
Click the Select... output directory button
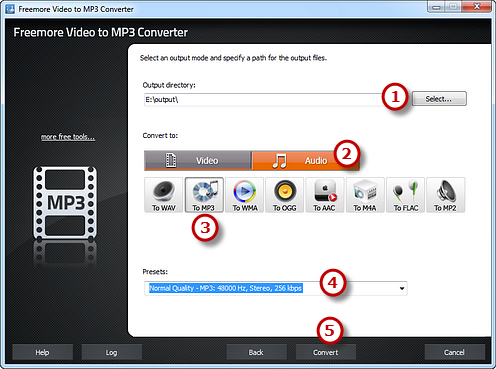click(439, 99)
